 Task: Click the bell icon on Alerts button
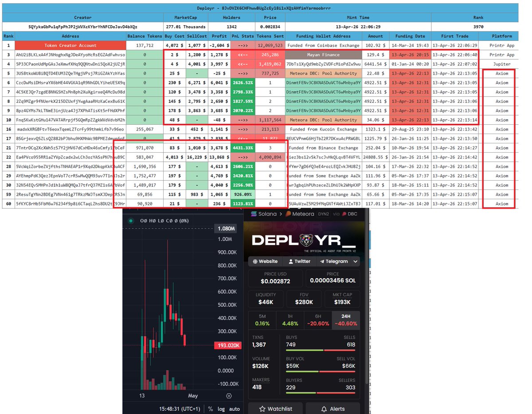(x=324, y=409)
